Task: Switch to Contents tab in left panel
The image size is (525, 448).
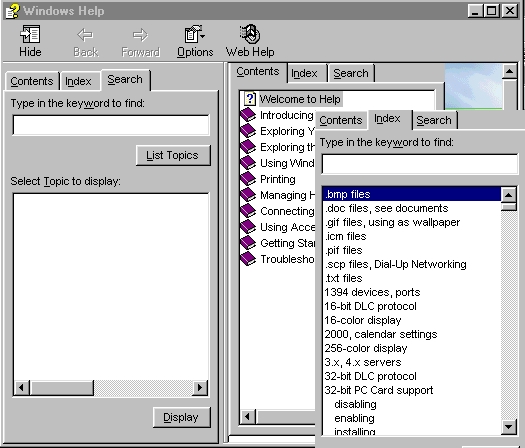Action: (x=32, y=81)
